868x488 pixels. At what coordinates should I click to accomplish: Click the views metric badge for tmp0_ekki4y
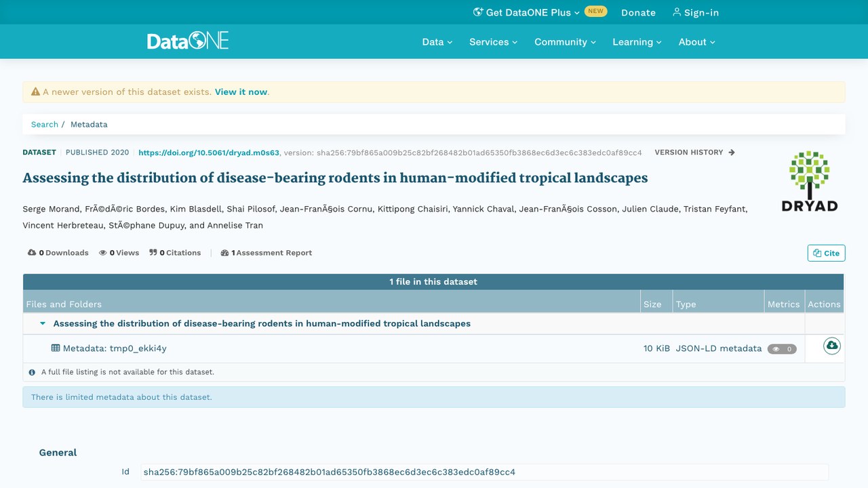pos(782,349)
